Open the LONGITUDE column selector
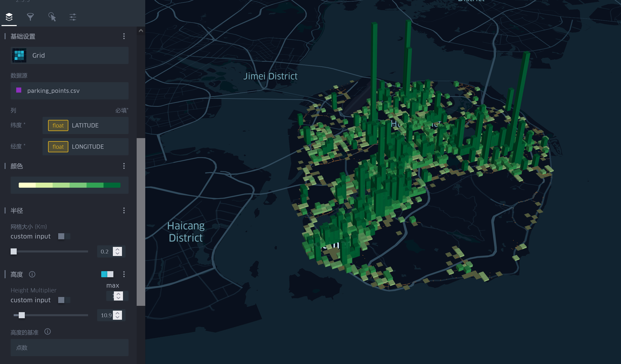This screenshot has width=621, height=364. (85, 147)
